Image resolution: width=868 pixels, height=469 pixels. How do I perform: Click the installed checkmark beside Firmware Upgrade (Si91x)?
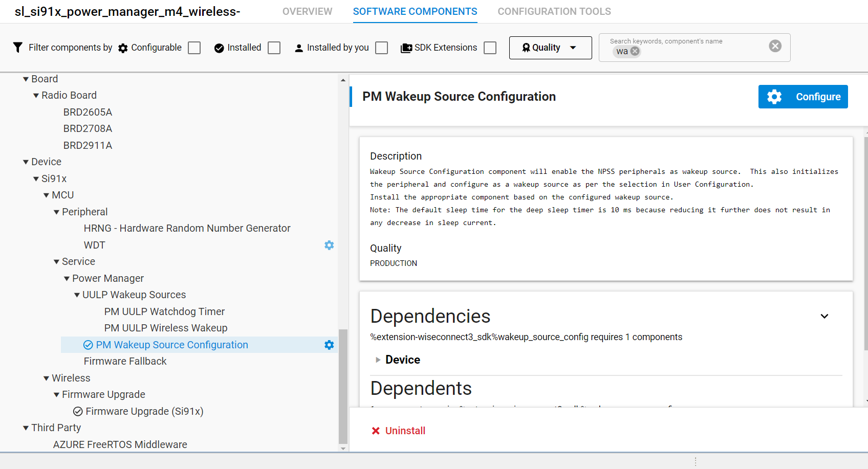pos(78,411)
